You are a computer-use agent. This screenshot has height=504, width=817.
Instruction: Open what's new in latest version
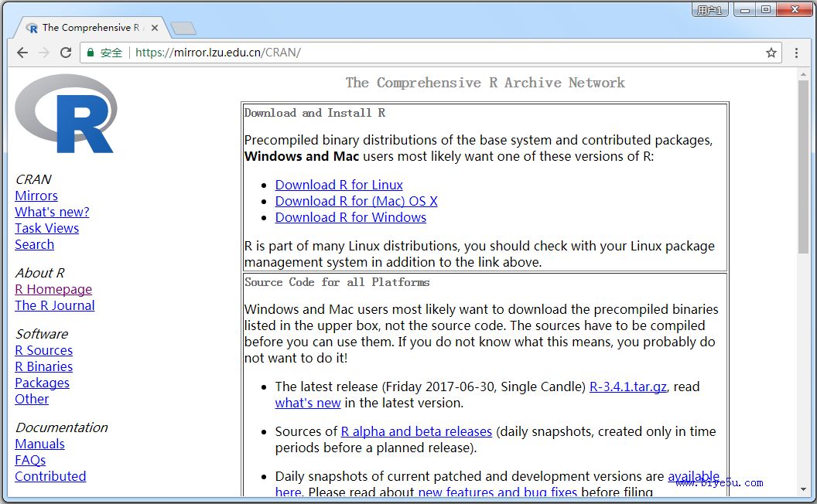[308, 403]
